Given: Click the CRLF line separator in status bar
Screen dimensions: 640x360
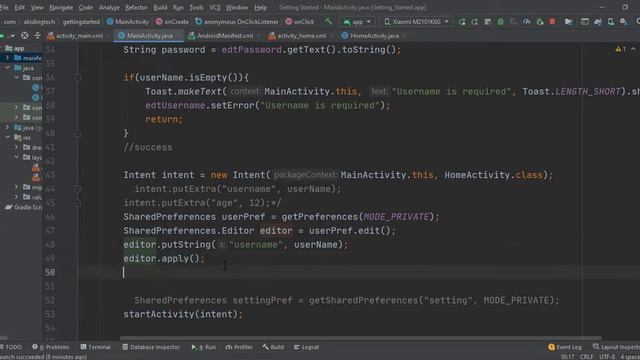Looking at the screenshot, I should [x=587, y=357].
